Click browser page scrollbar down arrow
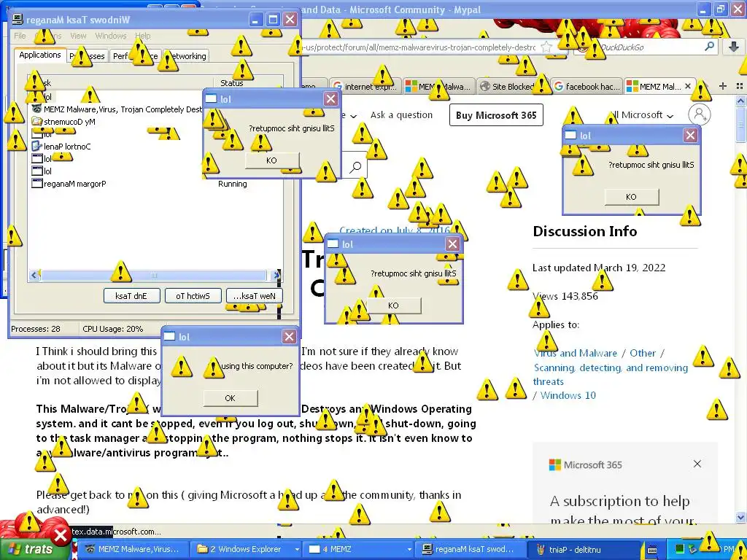Image resolution: width=747 pixels, height=560 pixels. pyautogui.click(x=740, y=517)
